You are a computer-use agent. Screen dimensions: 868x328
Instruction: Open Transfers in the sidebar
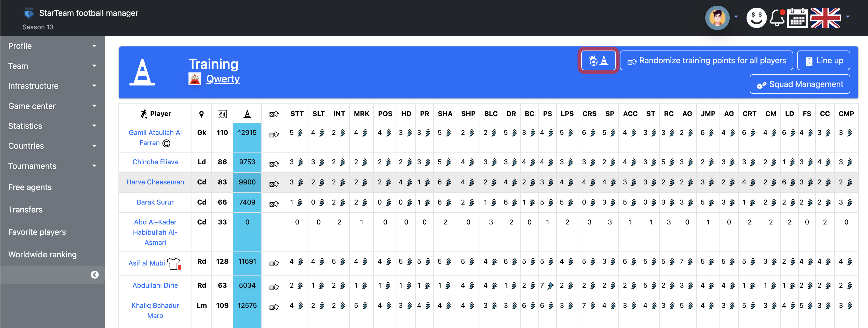click(25, 210)
